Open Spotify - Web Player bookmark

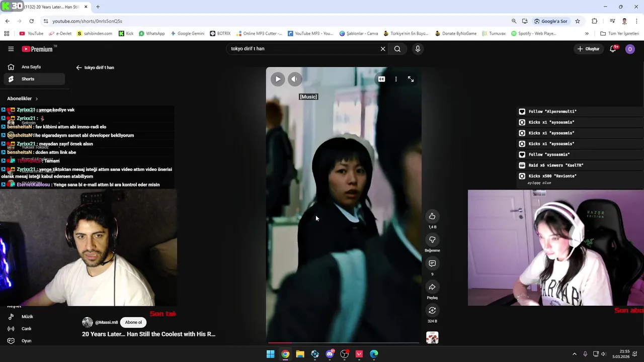pos(533,34)
